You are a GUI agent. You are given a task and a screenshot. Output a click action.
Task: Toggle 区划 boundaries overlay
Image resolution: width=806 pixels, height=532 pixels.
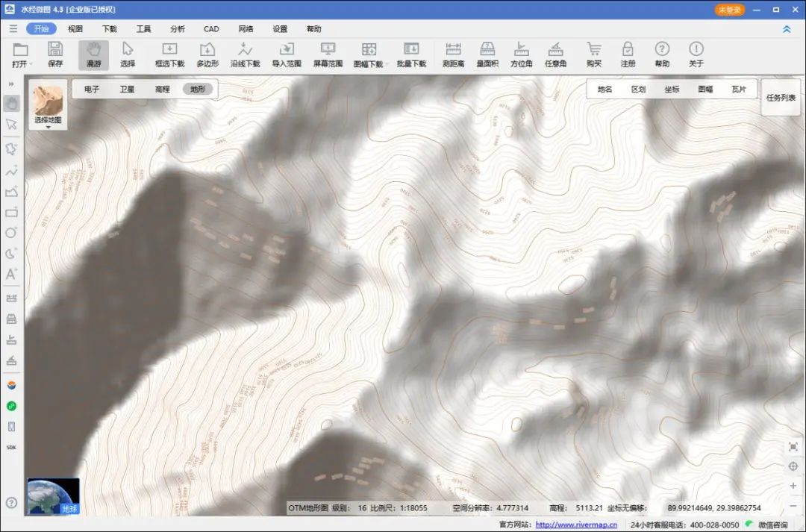638,89
